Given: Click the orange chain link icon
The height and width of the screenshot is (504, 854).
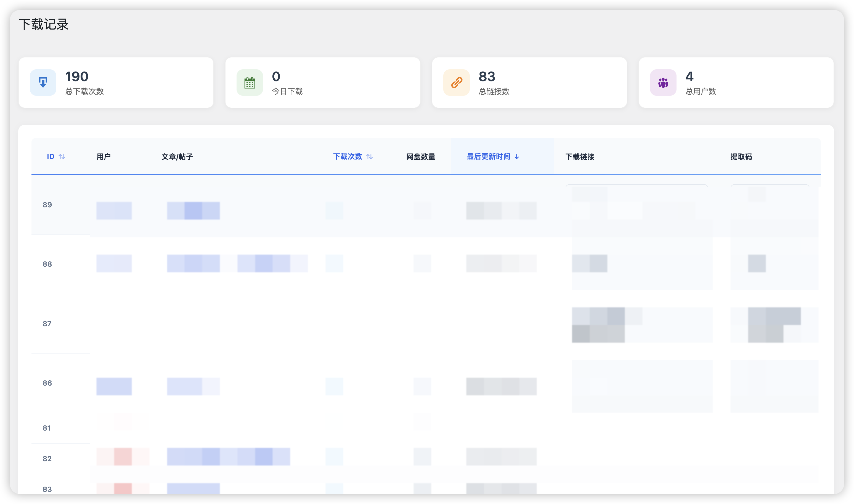Looking at the screenshot, I should 456,83.
